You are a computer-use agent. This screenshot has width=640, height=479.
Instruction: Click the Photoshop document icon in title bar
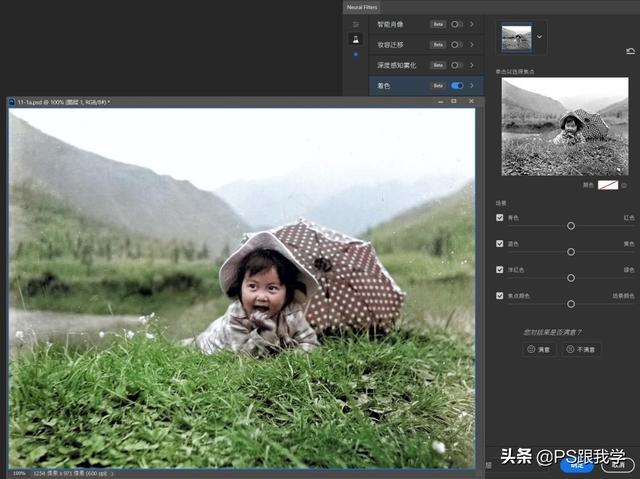[13, 102]
